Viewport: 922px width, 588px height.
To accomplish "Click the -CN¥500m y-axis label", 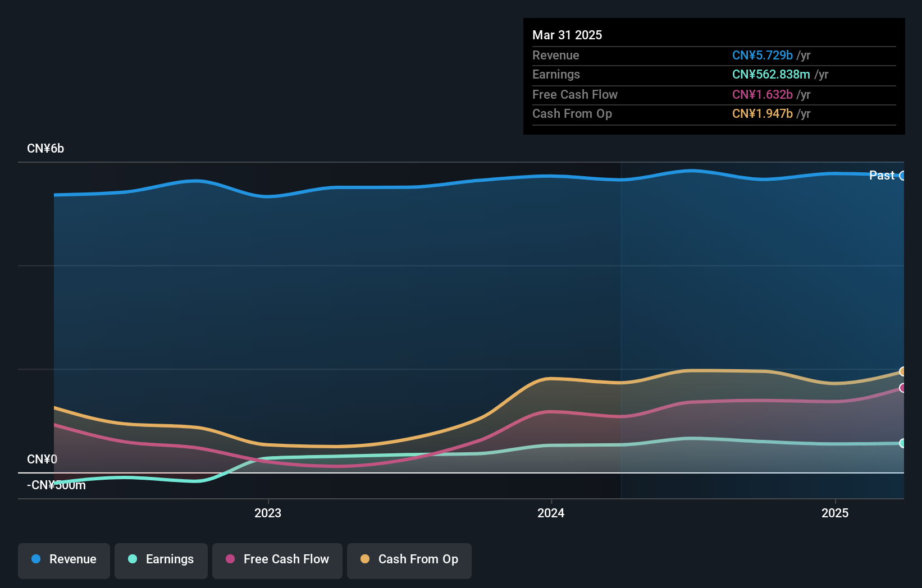I will (x=56, y=485).
